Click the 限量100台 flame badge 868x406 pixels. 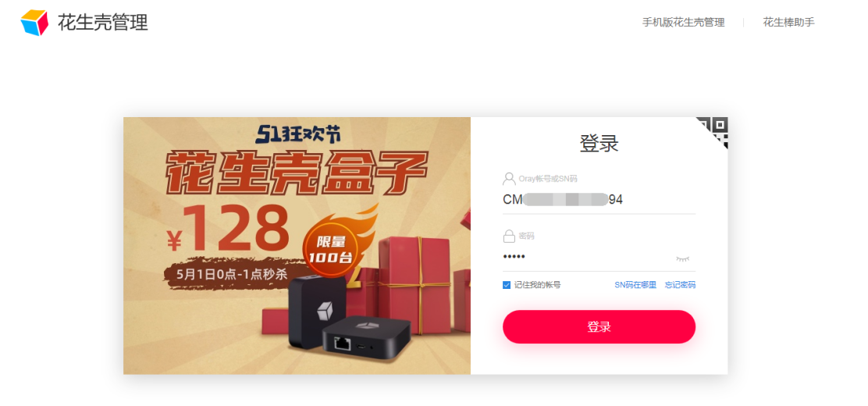331,249
